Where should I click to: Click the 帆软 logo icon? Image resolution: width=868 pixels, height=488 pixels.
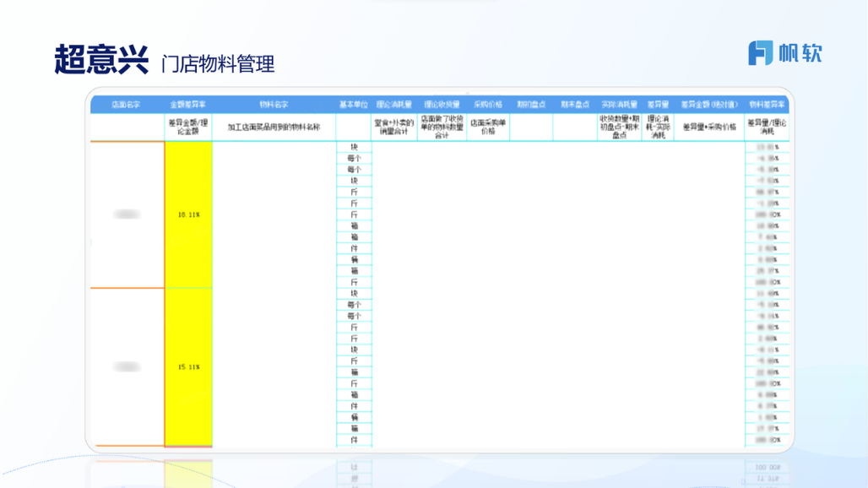coord(760,53)
